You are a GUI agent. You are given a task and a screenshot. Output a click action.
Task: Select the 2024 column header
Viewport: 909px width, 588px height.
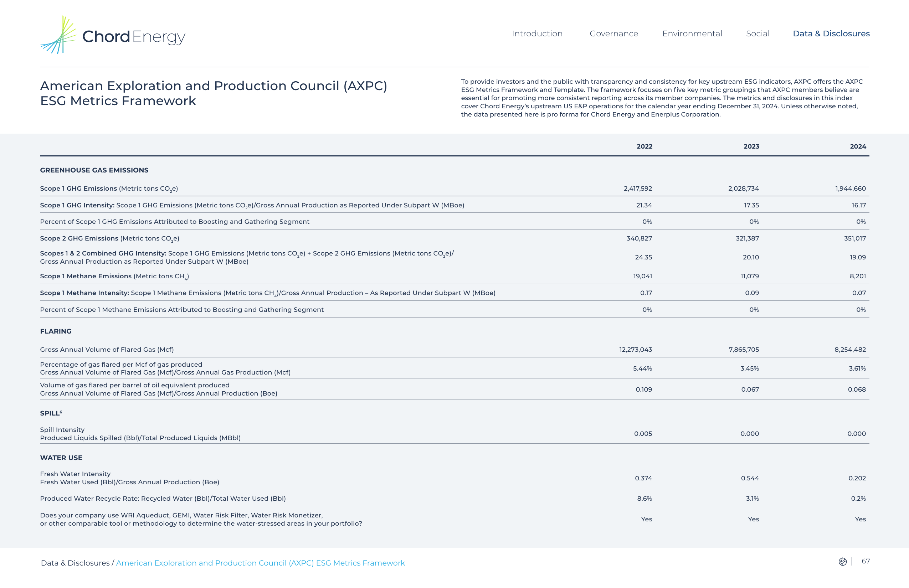[858, 146]
